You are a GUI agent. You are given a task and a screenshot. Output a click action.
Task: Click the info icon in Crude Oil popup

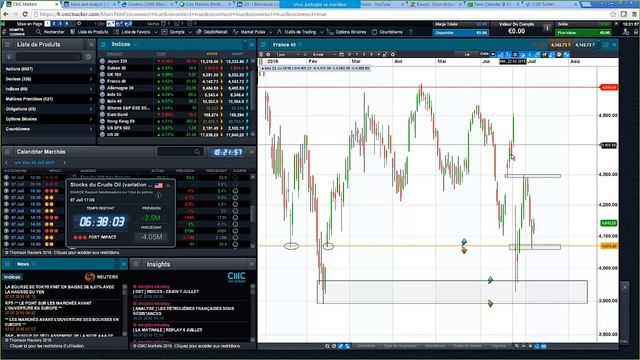tap(158, 196)
